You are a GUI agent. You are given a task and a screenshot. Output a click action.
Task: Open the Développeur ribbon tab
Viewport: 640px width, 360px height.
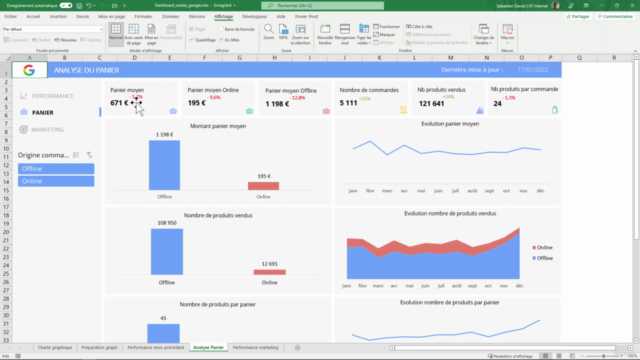click(x=254, y=17)
